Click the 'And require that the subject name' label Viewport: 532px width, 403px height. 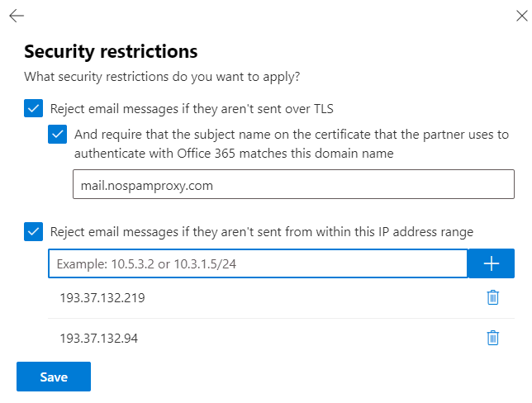pos(292,135)
